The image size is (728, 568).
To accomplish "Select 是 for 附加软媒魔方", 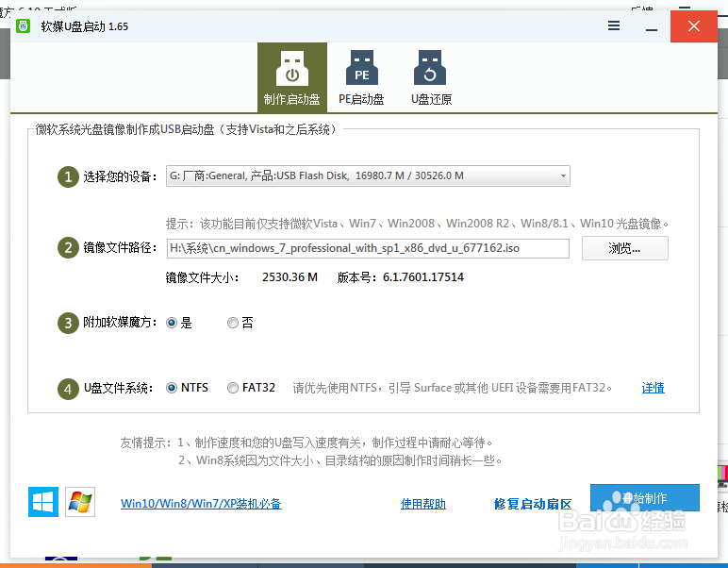I will (179, 323).
